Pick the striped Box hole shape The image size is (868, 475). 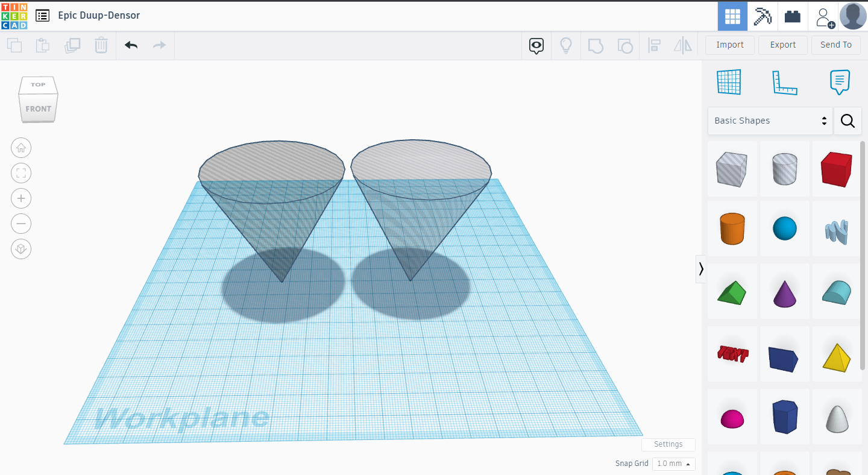(732, 169)
